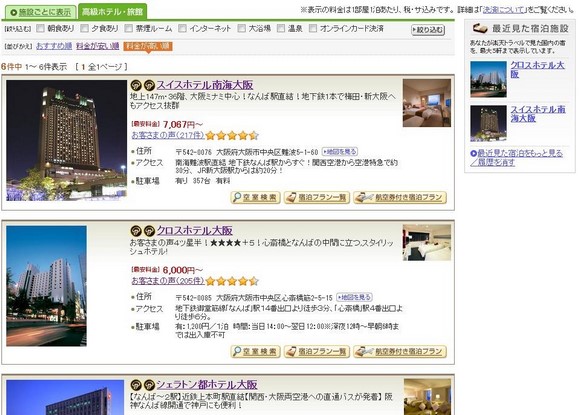Switch to the 施設ごとに表示 tab

pos(40,12)
